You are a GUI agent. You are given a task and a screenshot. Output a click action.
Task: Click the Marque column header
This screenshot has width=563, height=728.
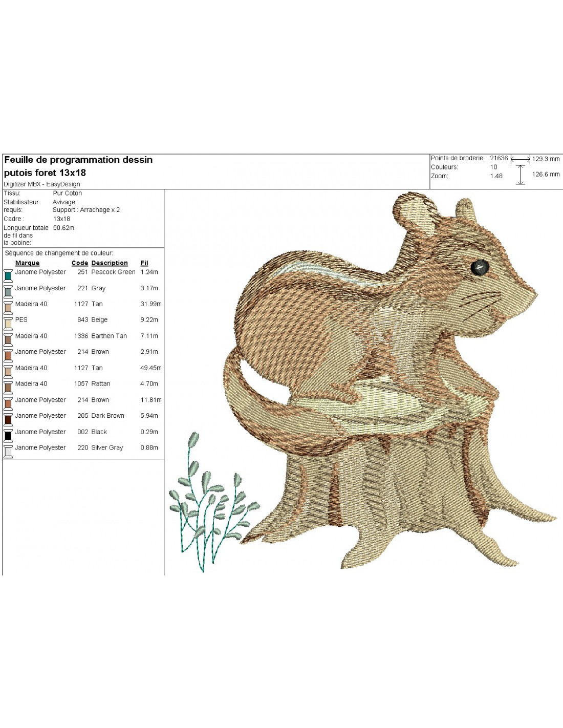pyautogui.click(x=27, y=263)
